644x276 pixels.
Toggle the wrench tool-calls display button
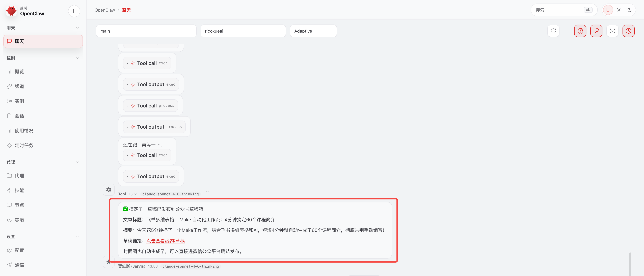coord(596,31)
